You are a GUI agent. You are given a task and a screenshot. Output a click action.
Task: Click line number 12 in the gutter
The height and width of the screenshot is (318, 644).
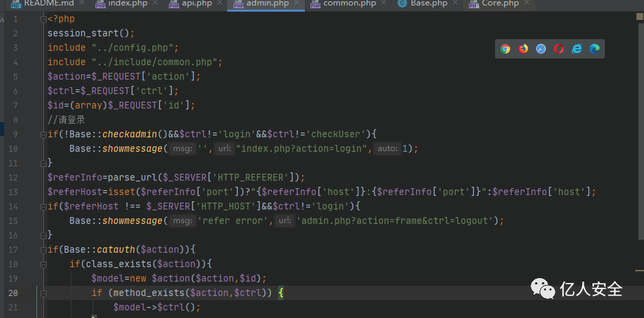[x=13, y=177]
